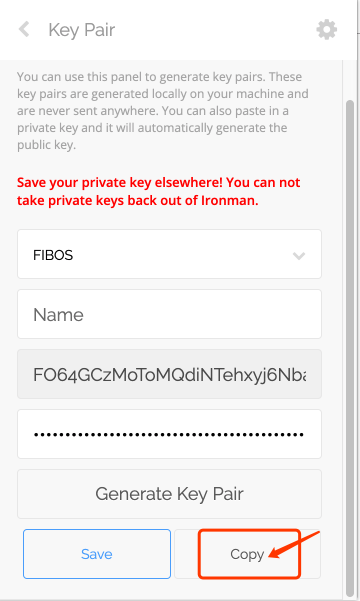The height and width of the screenshot is (601, 360).
Task: Click the gray key pair description paragraph
Action: [163, 111]
